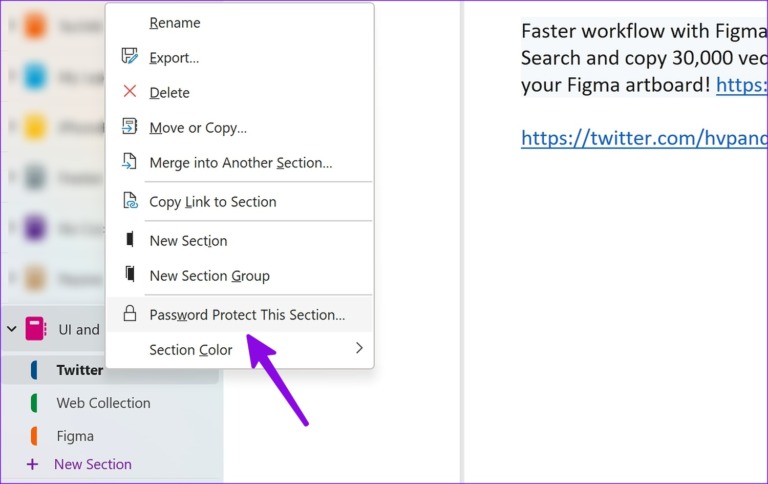Choose Rename from the context menu

pos(175,22)
